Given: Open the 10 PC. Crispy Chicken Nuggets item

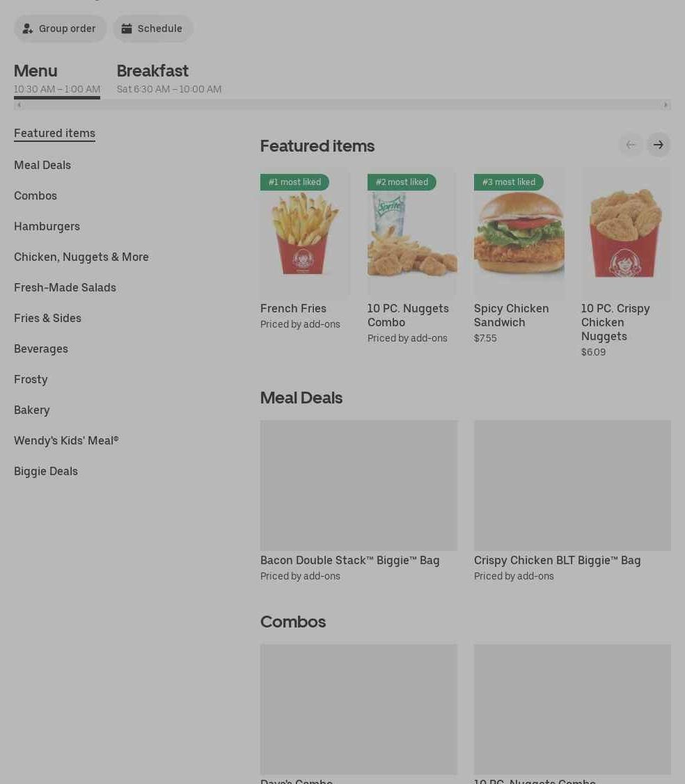Looking at the screenshot, I should (x=626, y=263).
